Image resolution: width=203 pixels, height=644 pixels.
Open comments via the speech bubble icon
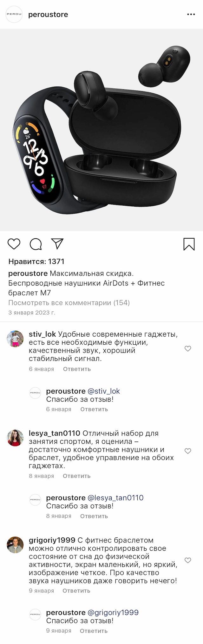pos(36,244)
